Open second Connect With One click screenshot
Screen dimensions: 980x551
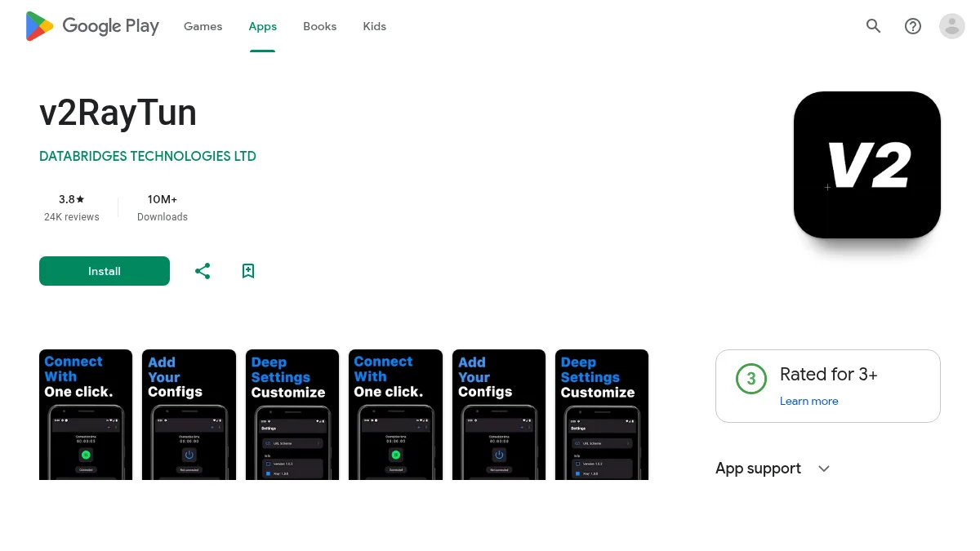click(x=395, y=415)
